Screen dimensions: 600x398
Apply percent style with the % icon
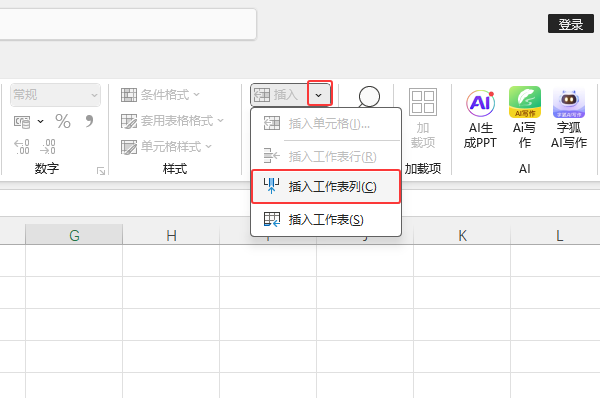click(63, 121)
